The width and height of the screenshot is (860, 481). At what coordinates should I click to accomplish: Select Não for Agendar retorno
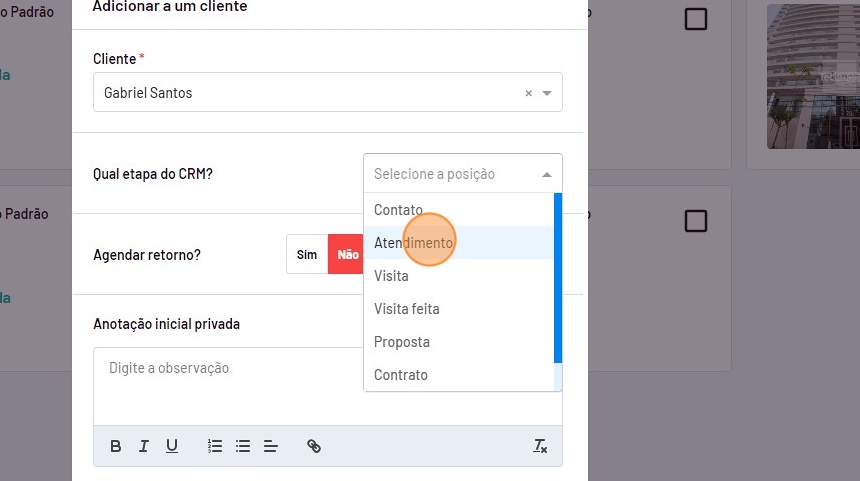click(347, 255)
